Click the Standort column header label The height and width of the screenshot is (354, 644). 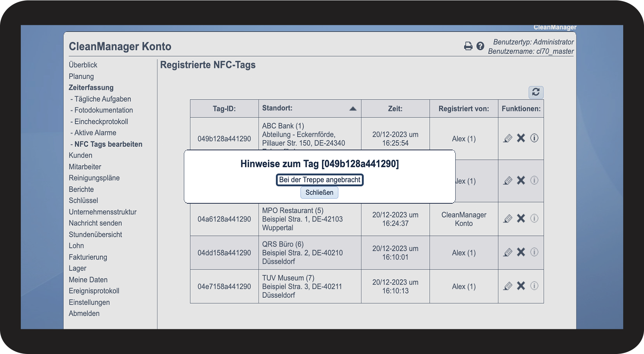click(277, 108)
